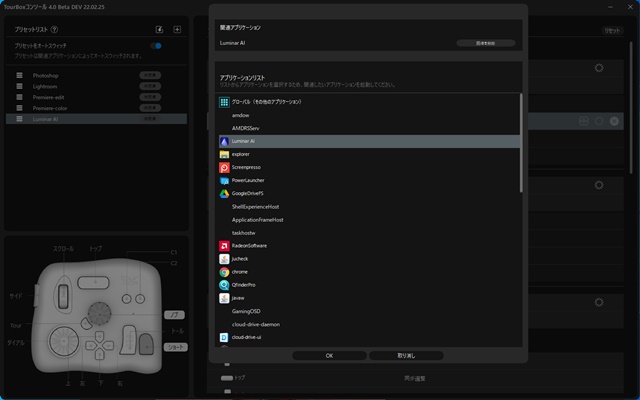The width and height of the screenshot is (640, 400).
Task: Click the scroll wheel on TourBox diagram
Action: point(63,296)
